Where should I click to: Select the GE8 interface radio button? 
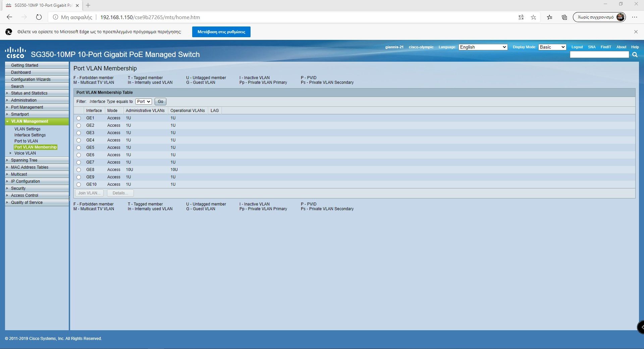[x=79, y=170]
